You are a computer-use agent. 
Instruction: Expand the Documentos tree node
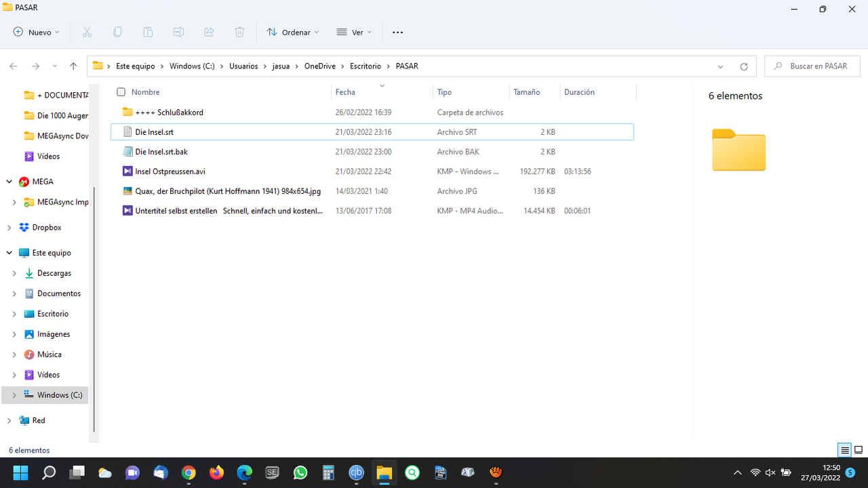point(14,293)
